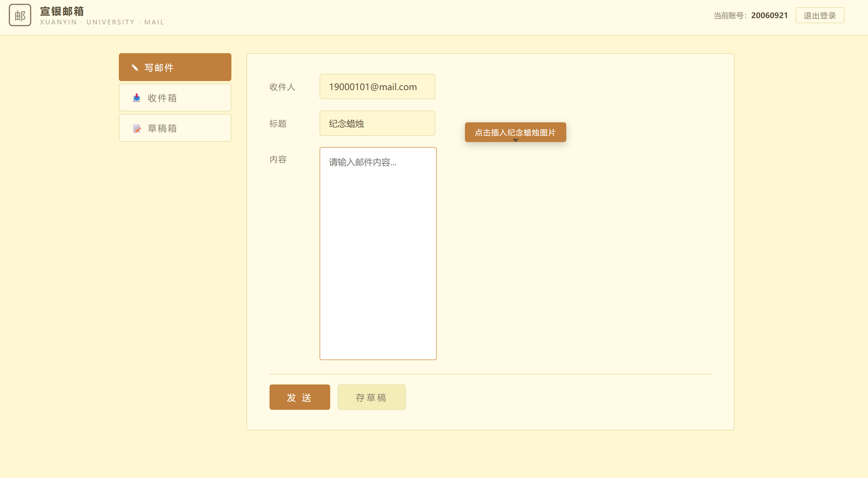Click the 邮 mailbox logo icon

20,15
